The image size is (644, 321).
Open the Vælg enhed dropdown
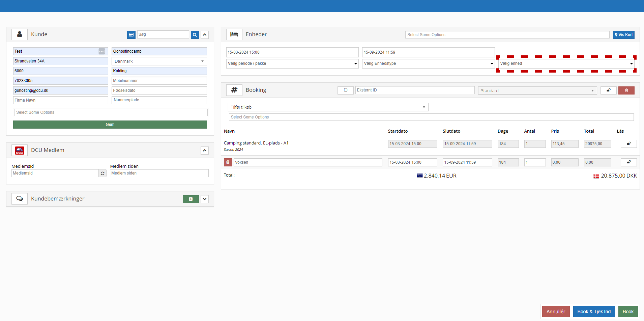566,63
